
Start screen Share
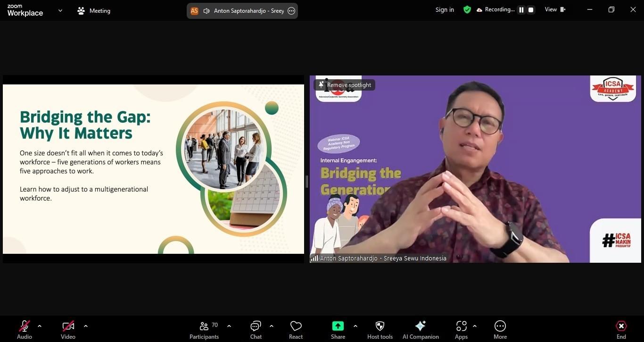(338, 329)
